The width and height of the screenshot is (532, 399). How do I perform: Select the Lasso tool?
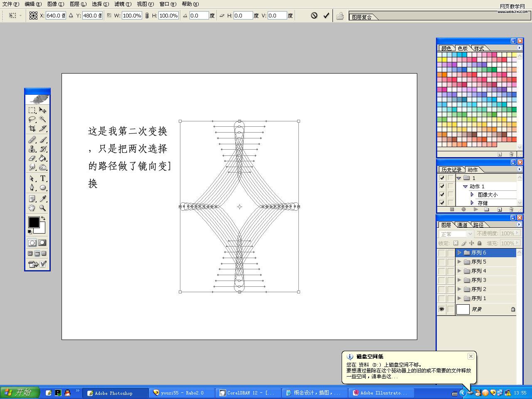(32, 119)
